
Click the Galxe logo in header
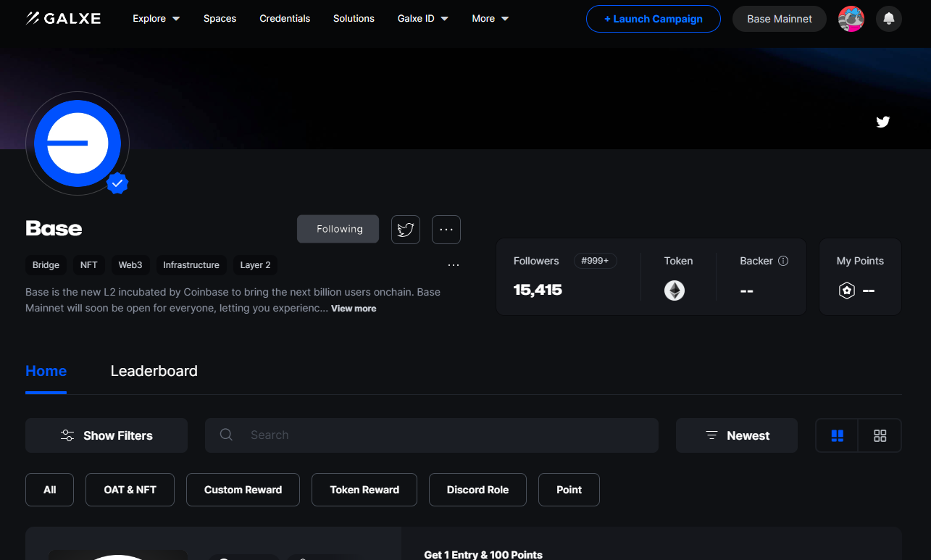63,18
